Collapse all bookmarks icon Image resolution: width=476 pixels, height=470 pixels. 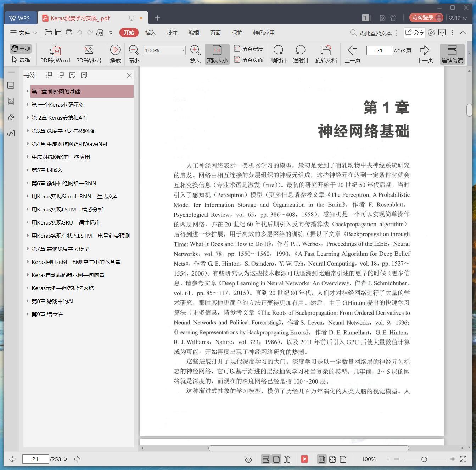point(61,75)
